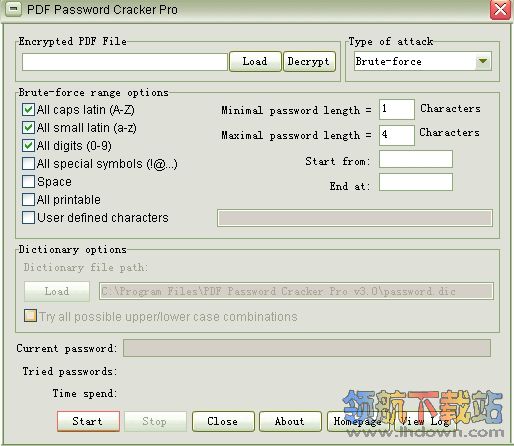
Task: Click the End at input field
Action: [x=416, y=182]
